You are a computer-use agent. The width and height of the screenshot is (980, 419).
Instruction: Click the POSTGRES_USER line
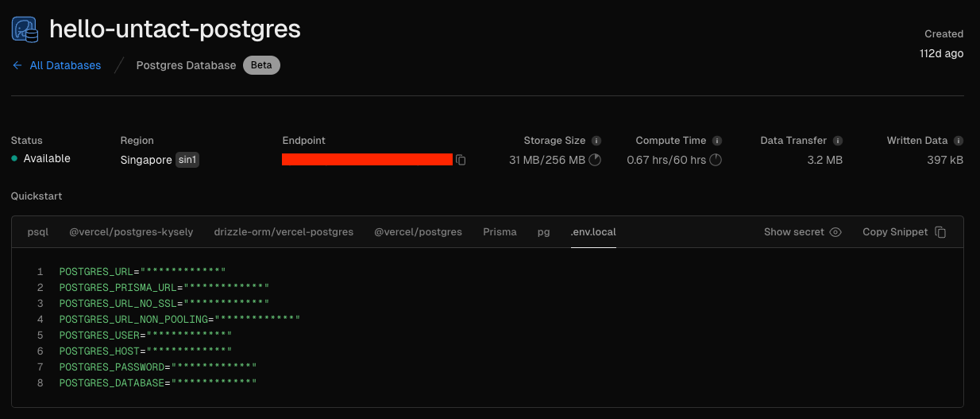145,336
